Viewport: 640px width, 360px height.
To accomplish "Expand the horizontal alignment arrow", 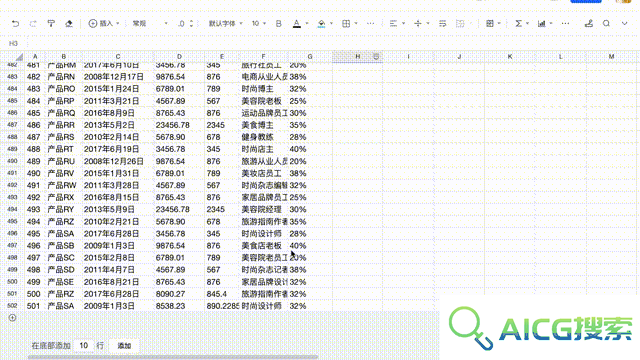I will click(403, 24).
